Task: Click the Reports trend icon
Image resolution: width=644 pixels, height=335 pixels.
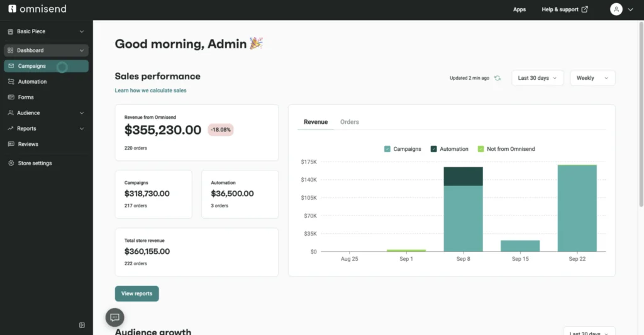Action: [x=10, y=128]
